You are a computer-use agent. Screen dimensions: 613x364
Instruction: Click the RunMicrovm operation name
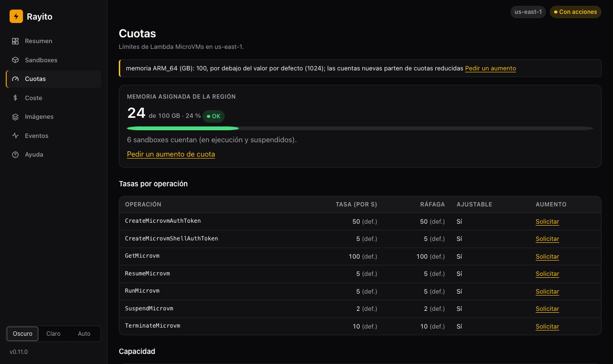click(x=142, y=291)
